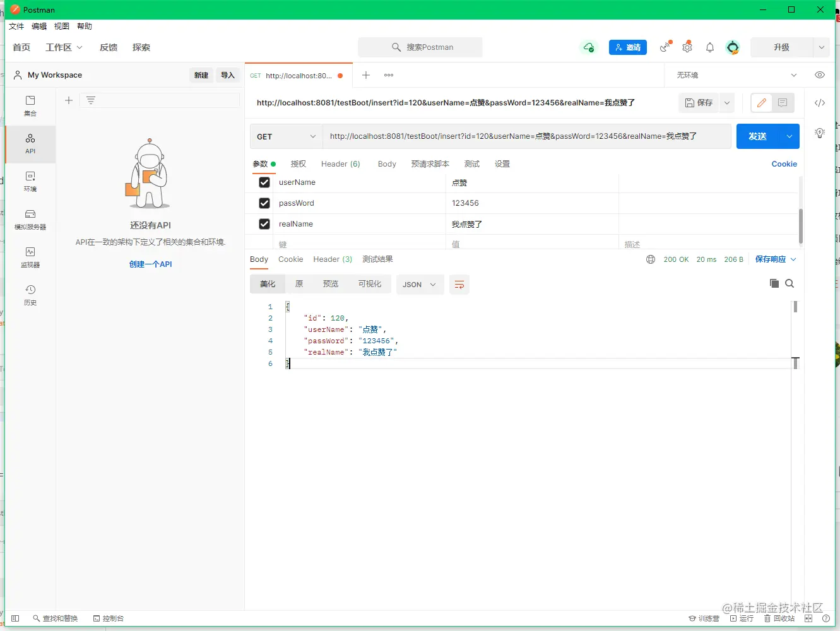Click the globe network info icon
The image size is (840, 631).
pos(651,259)
